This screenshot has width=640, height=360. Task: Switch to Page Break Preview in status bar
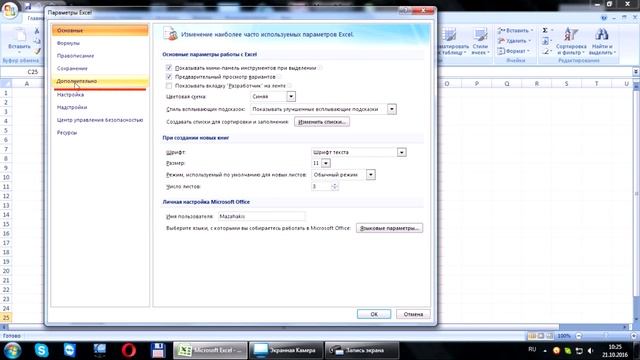pos(549,336)
